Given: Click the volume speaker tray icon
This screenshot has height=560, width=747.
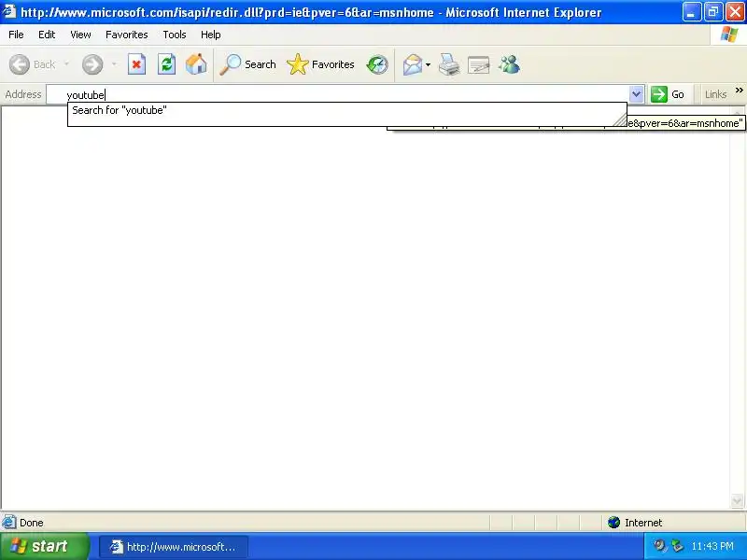Looking at the screenshot, I should pyautogui.click(x=660, y=546).
